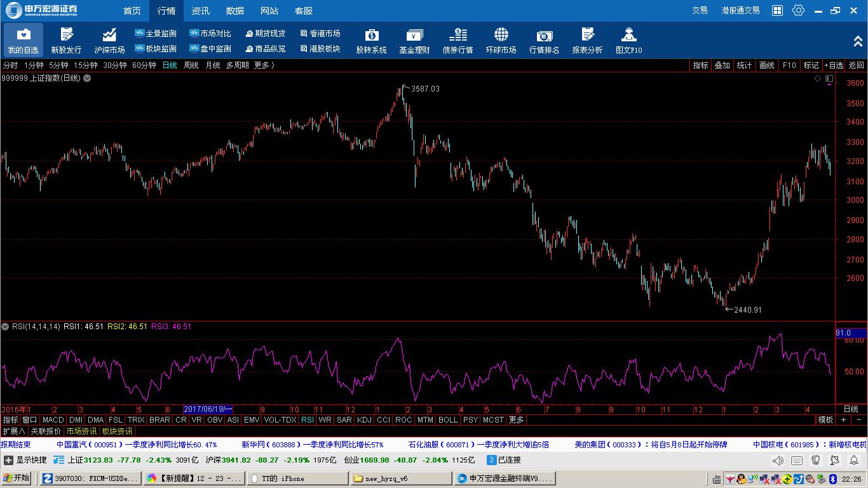Click the 2017/06/19 timeline date marker
This screenshot has width=868, height=488.
[x=208, y=409]
